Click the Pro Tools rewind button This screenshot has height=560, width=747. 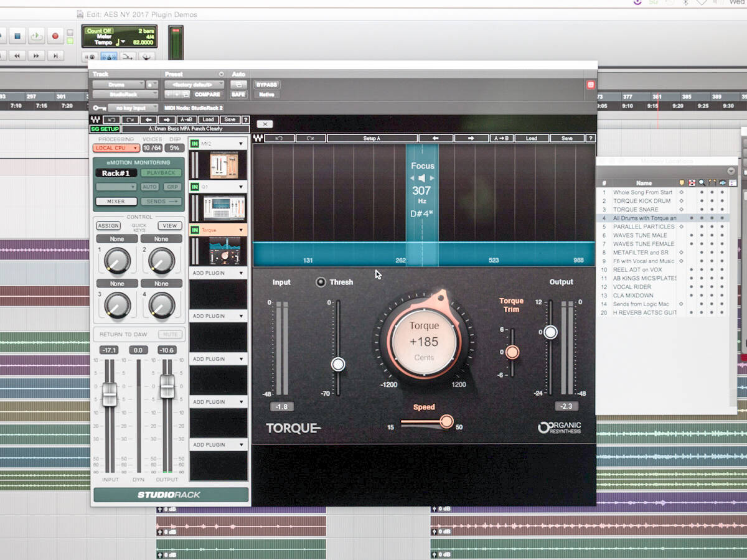[17, 56]
